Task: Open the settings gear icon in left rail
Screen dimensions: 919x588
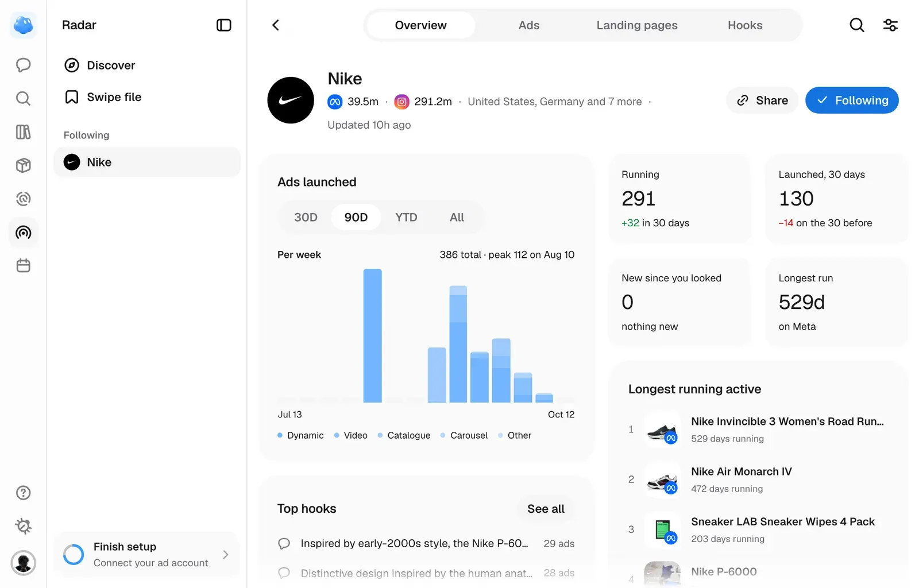Action: (x=23, y=526)
